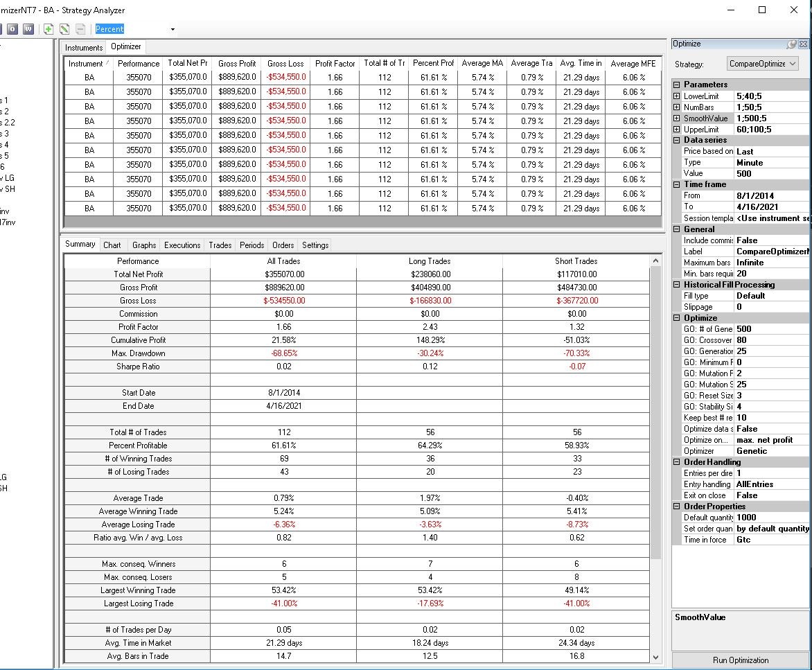Click the Max. Drawdown -68.65% cell
Image resolution: width=812 pixels, height=670 pixels.
click(x=284, y=353)
